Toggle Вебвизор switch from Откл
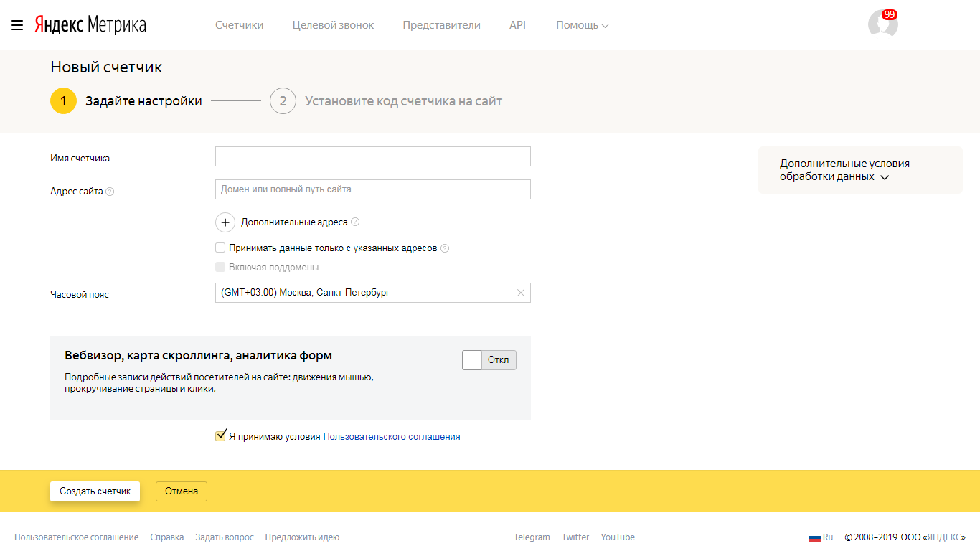Screen dimensions: 980x551 [x=489, y=360]
